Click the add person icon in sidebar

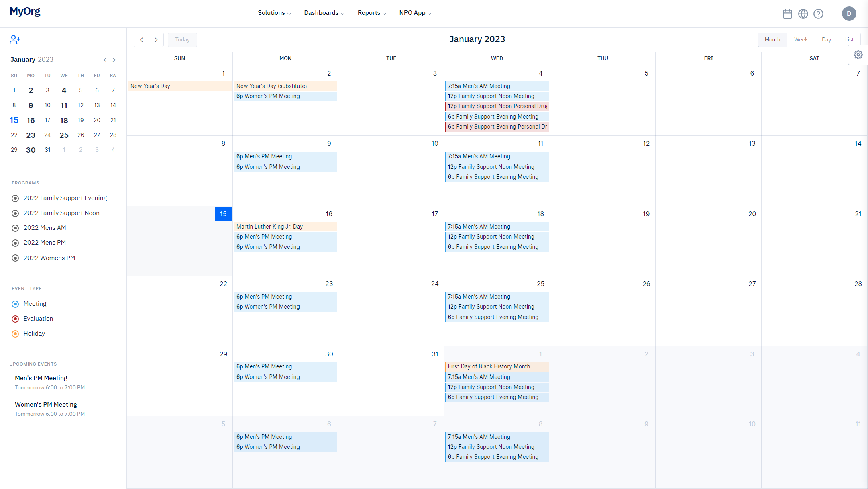tap(15, 39)
